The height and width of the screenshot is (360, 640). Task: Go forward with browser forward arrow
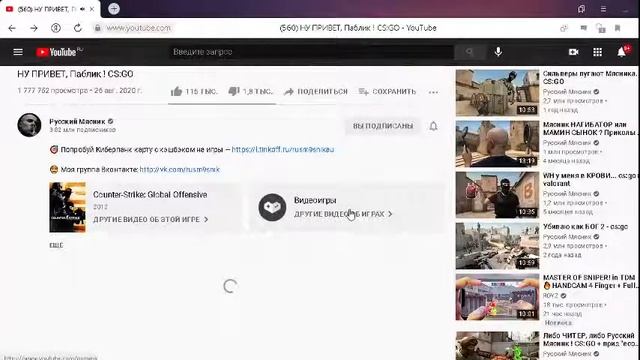tap(34, 28)
